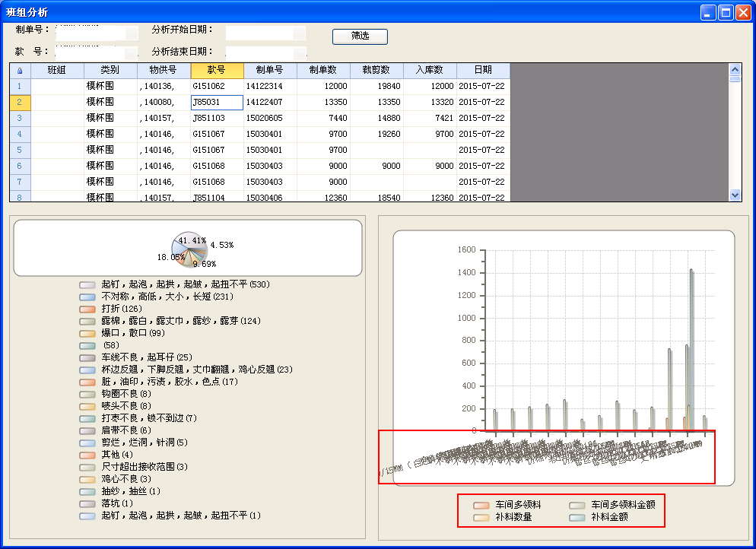Screen dimensions: 756x549
Task: Click the pie chart
Action: coord(190,249)
